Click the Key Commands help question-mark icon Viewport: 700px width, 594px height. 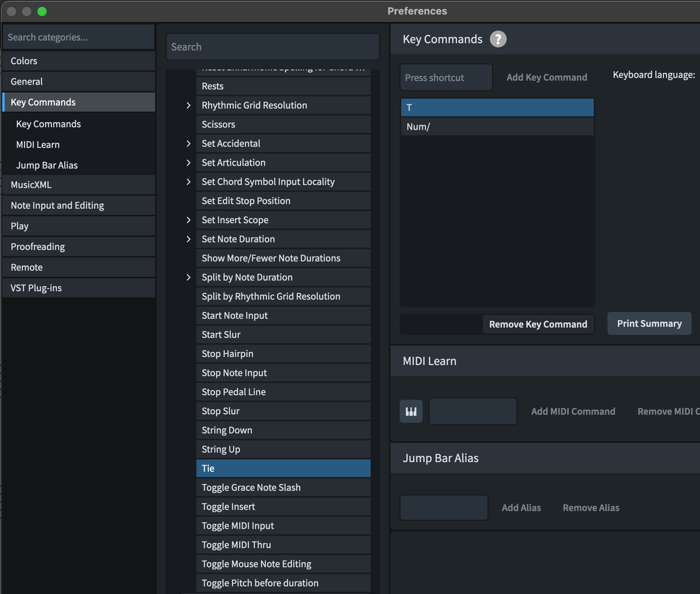(x=498, y=39)
